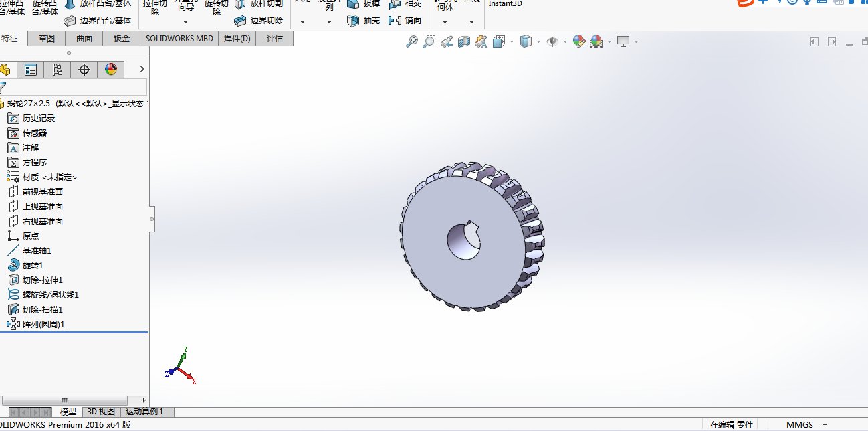Switch to the 焊件(D) ribbon tab
868x431 pixels.
(237, 39)
